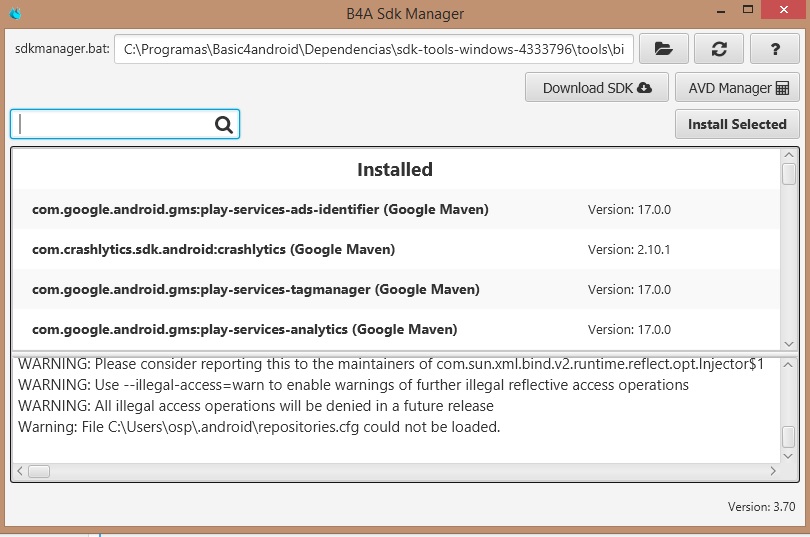Click the open folder browse icon

[664, 49]
